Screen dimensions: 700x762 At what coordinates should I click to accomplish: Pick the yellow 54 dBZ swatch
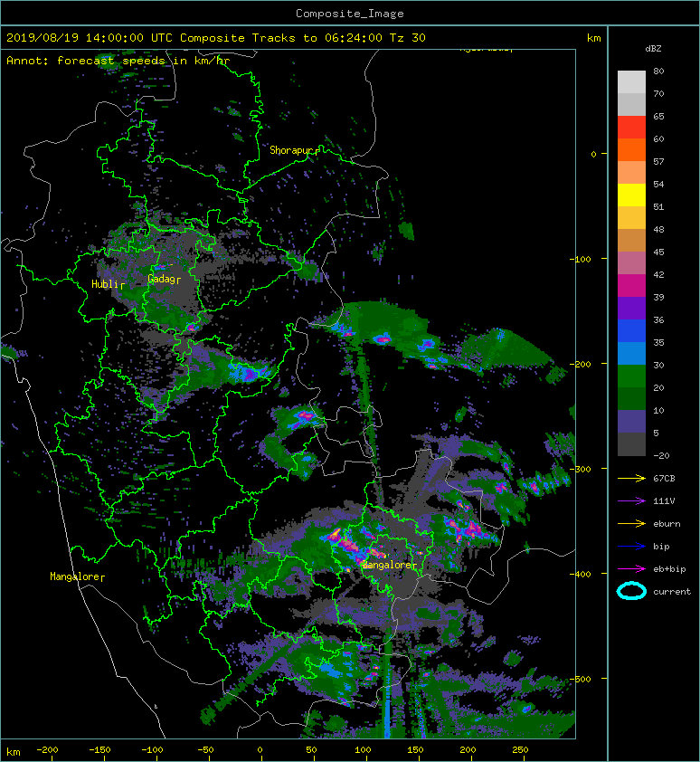point(631,195)
